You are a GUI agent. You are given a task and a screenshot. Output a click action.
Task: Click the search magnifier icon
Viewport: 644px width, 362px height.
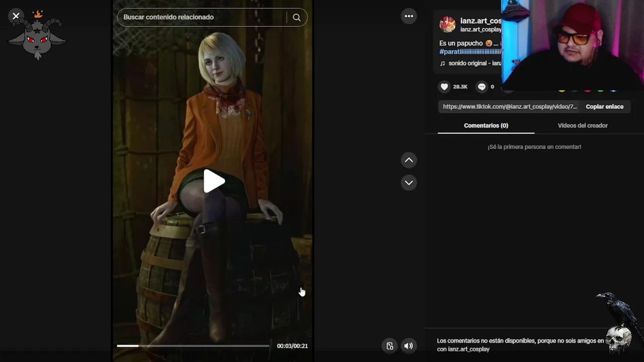click(297, 17)
